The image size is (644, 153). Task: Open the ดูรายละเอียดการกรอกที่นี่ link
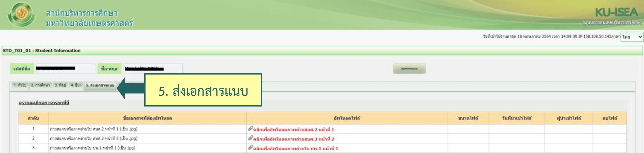pos(44,103)
